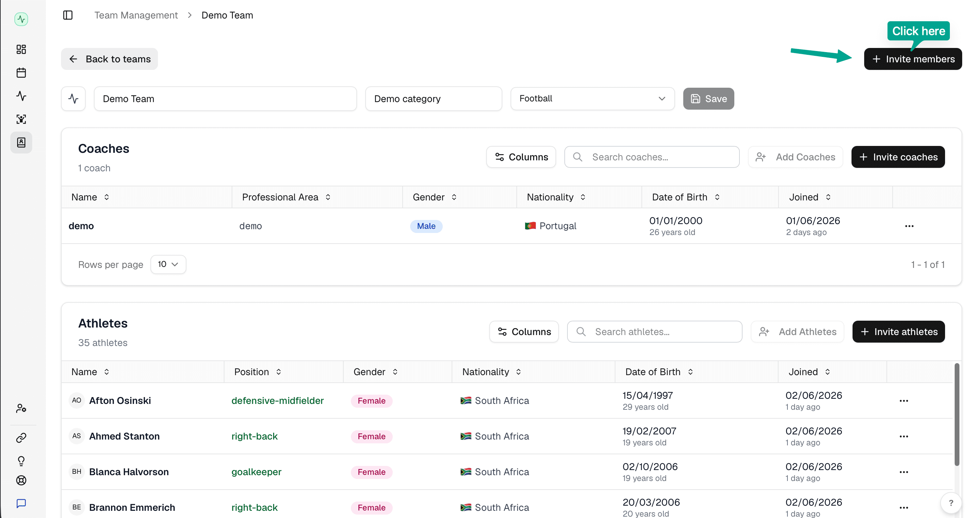
Task: Click the app logo pulse icon in sidebar
Action: (21, 19)
